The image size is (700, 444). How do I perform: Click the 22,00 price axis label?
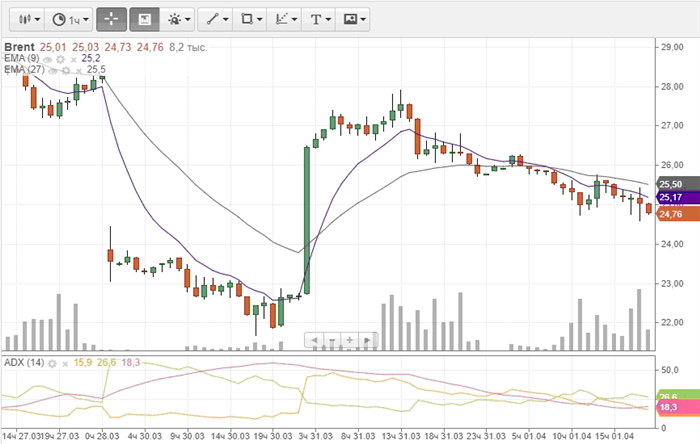click(672, 322)
